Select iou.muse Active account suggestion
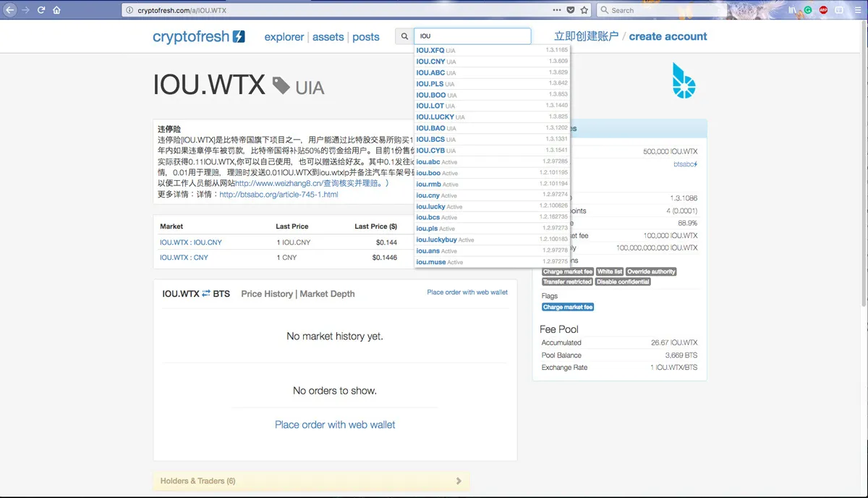The height and width of the screenshot is (498, 868). click(493, 262)
